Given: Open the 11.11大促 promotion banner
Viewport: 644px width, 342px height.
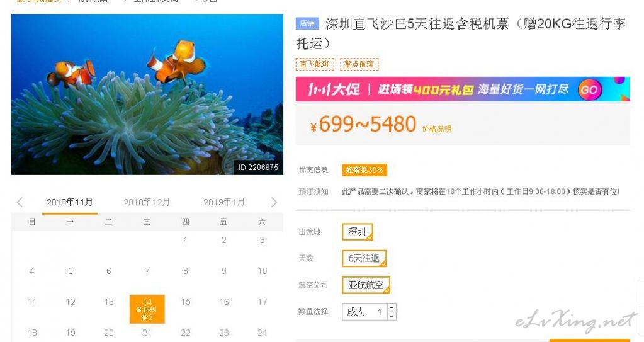Looking at the screenshot, I should pos(463,89).
